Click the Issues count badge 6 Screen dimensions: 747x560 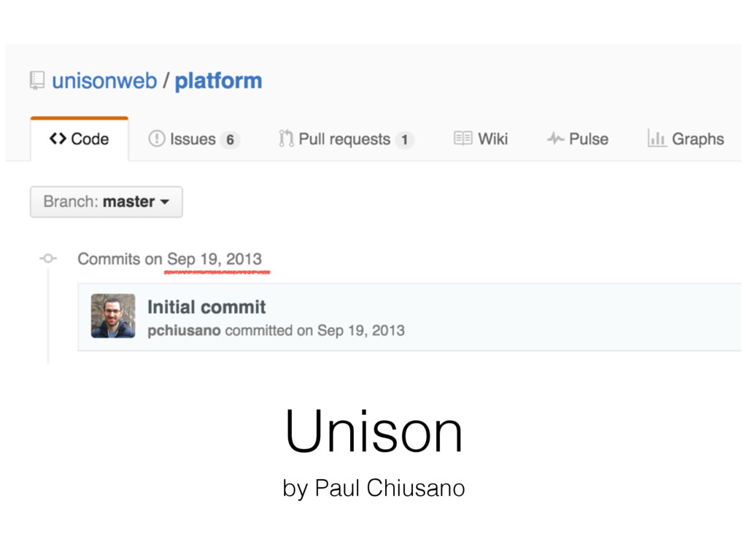coord(230,139)
